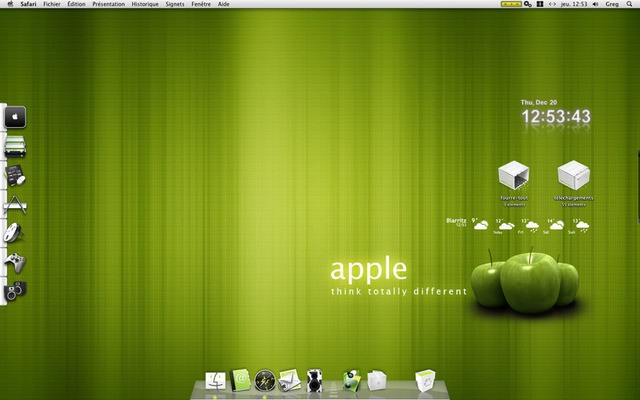Open the Apple menu

point(11,4)
